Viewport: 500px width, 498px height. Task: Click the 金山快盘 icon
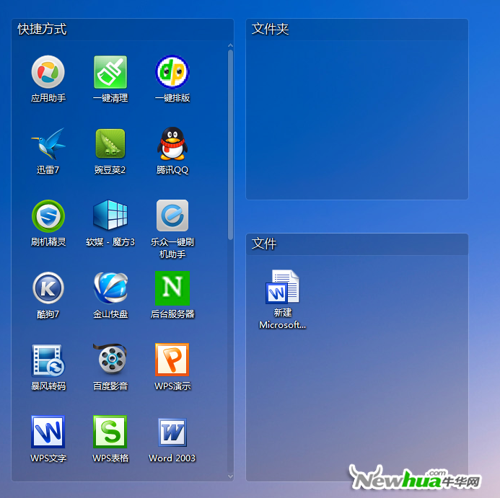click(x=110, y=288)
